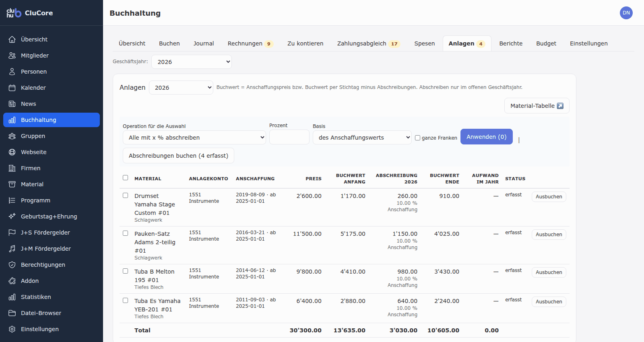This screenshot has height=342, width=644.
Task: Open the Kalender calendar icon
Action: tap(12, 88)
